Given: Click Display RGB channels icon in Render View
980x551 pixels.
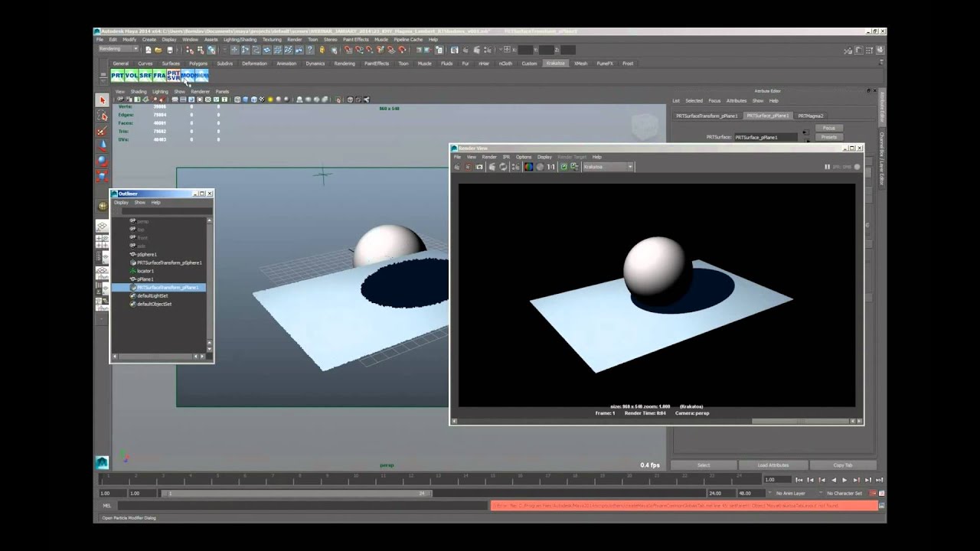Looking at the screenshot, I should [528, 167].
